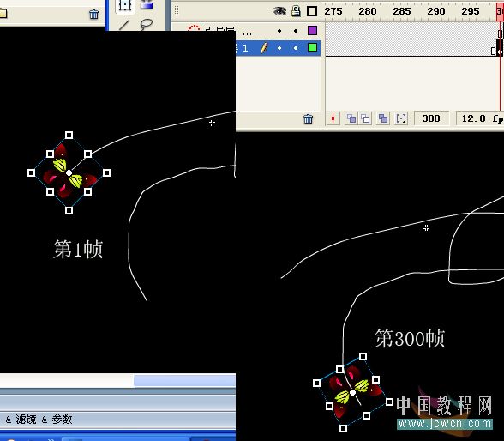504x441 pixels.
Task: Click center registration point of frame 300 flower
Action: (x=352, y=392)
